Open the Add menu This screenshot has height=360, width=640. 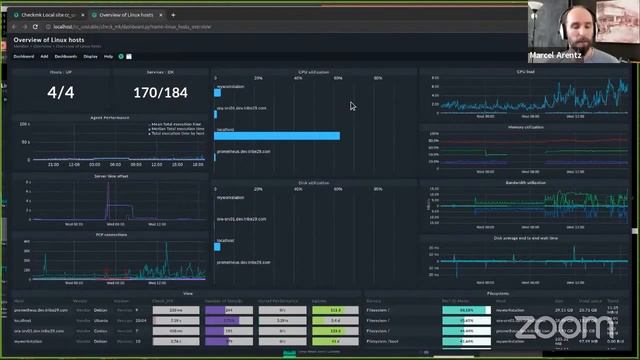[x=44, y=57]
